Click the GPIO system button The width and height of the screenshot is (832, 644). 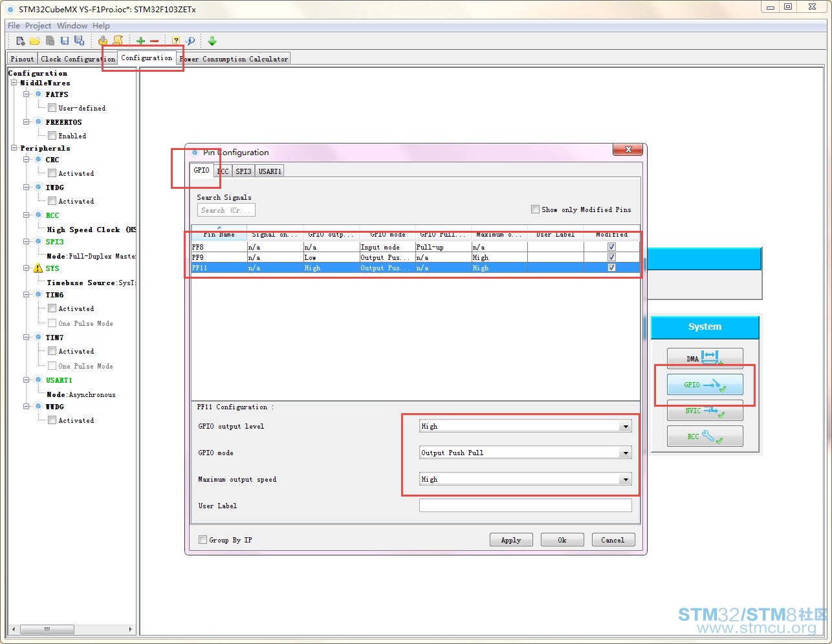point(705,385)
